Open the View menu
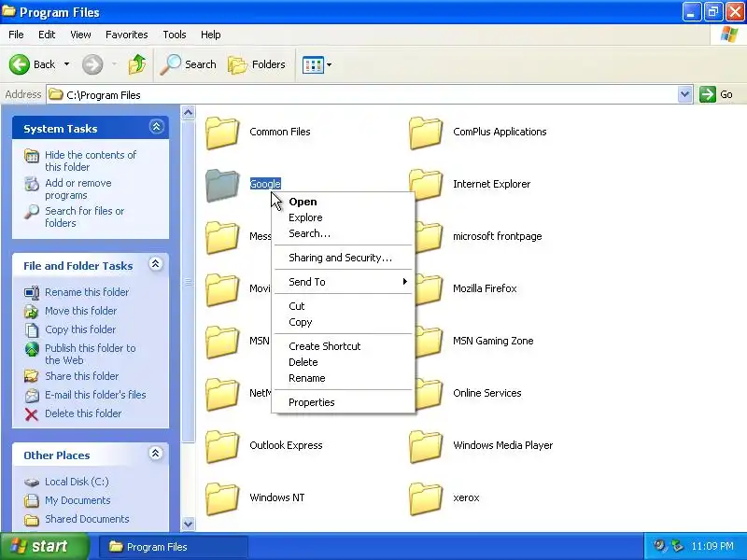The height and width of the screenshot is (560, 747). [x=80, y=35]
